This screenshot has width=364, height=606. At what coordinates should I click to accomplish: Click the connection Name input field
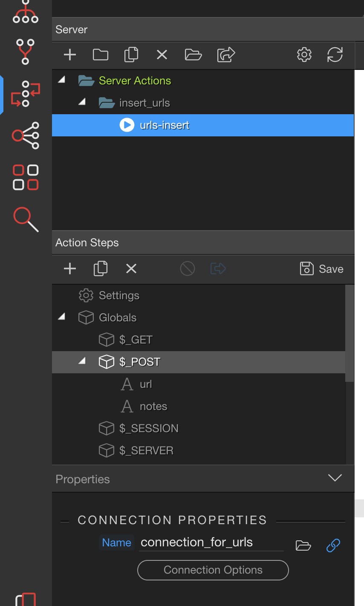[211, 543]
